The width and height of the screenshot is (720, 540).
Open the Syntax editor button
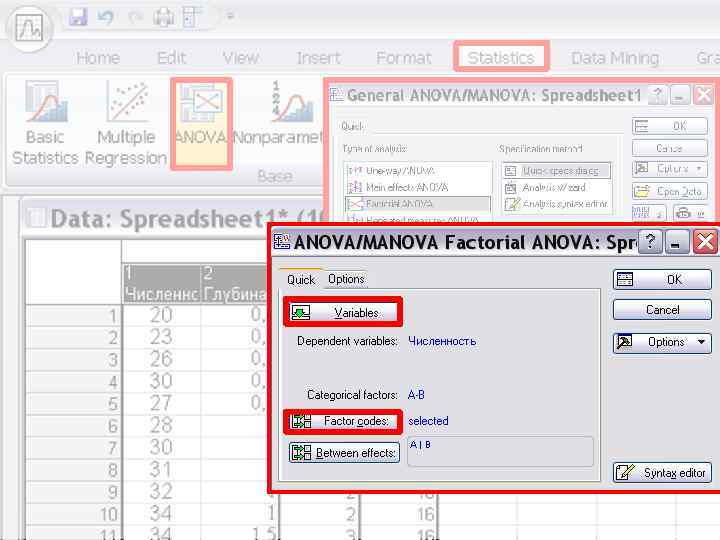(x=662, y=472)
